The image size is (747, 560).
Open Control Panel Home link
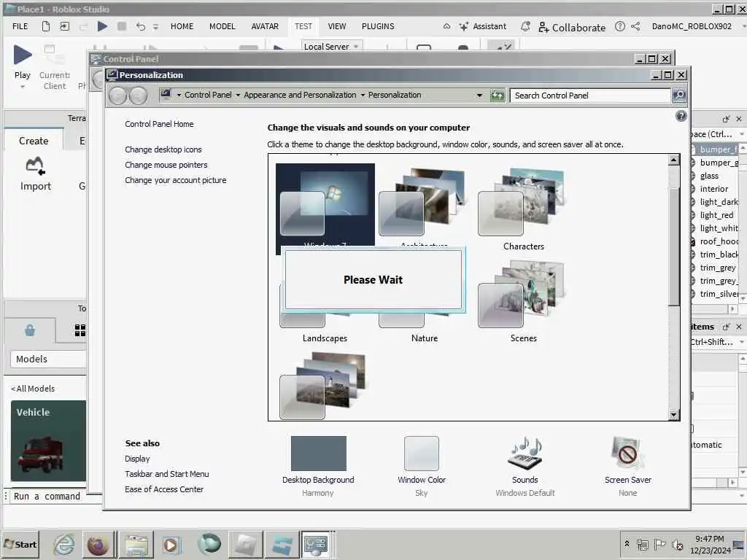coord(159,124)
